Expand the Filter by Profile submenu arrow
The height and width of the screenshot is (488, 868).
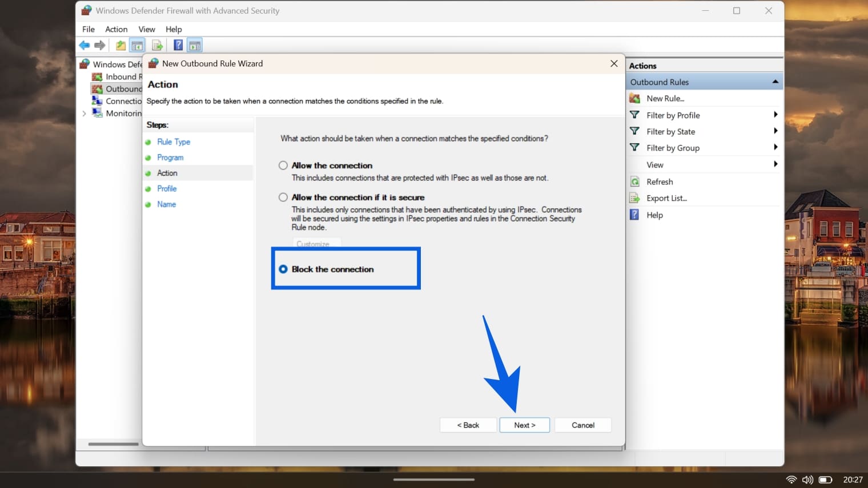(x=775, y=115)
